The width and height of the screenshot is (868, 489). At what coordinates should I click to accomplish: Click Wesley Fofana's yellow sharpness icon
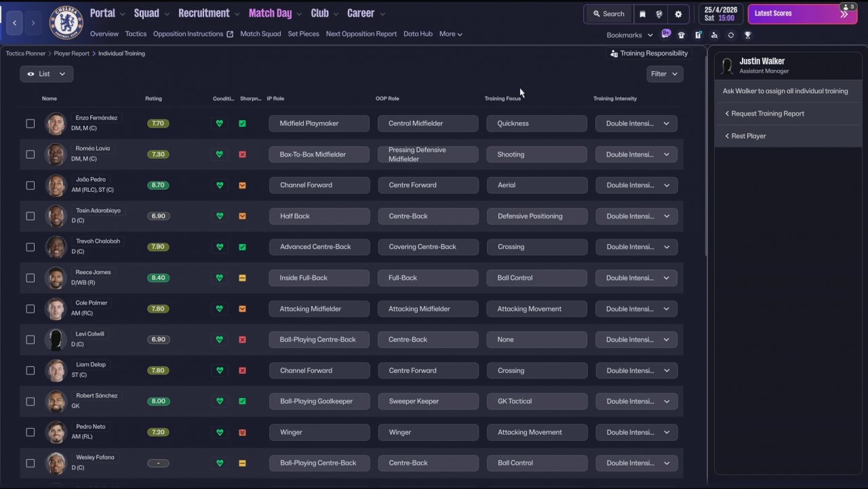242,463
